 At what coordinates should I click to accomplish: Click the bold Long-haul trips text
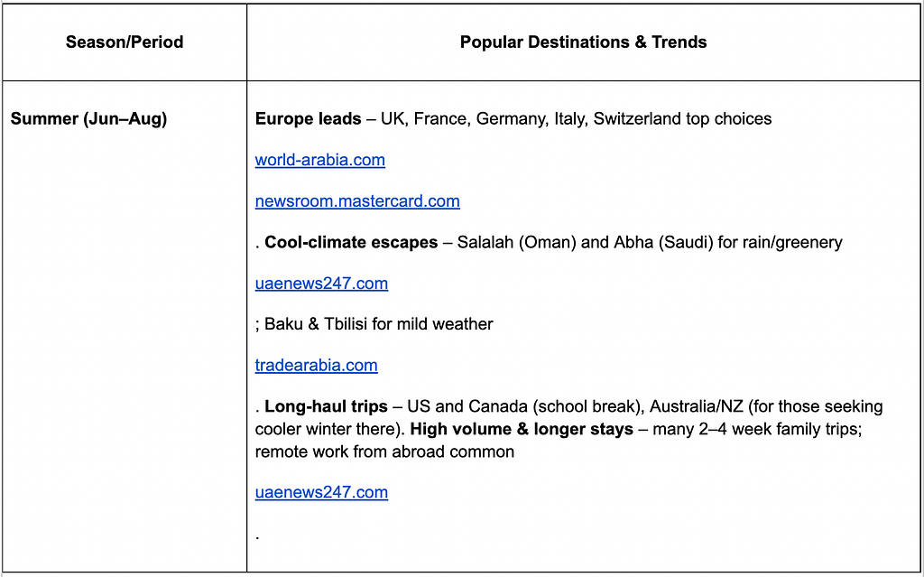click(x=326, y=406)
